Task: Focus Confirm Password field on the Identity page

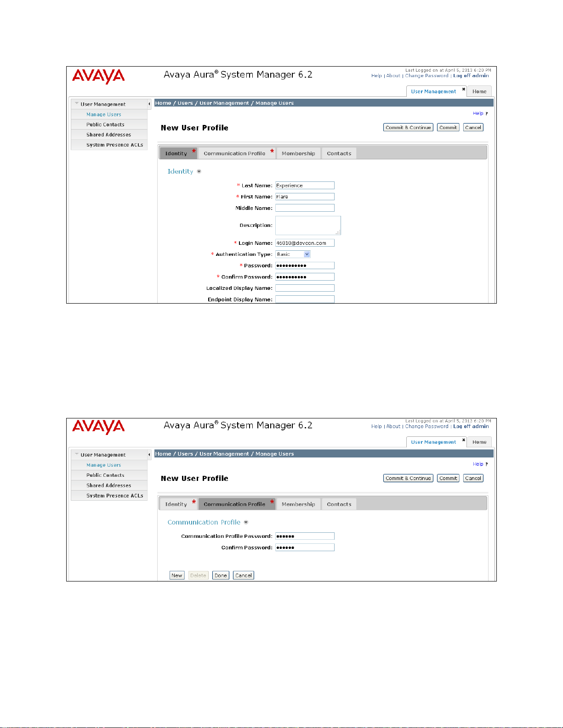Action: [305, 277]
